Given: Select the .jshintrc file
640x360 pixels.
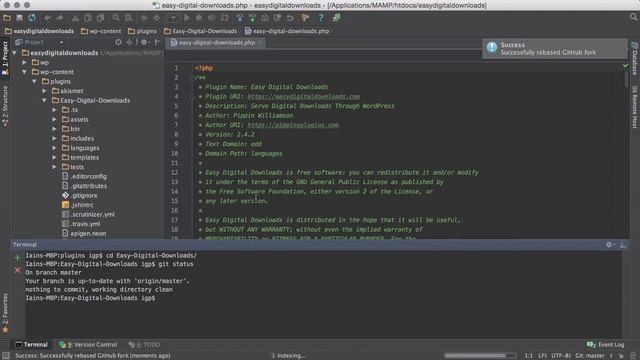Looking at the screenshot, I should (78, 205).
